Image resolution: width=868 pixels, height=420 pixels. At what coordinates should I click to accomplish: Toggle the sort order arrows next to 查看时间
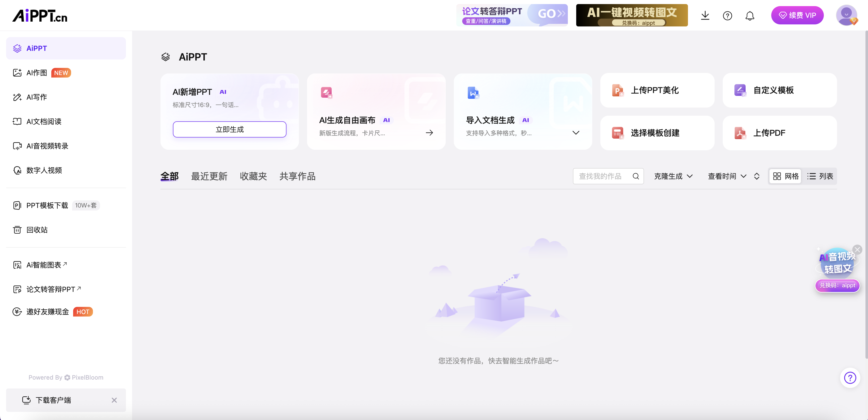(757, 176)
